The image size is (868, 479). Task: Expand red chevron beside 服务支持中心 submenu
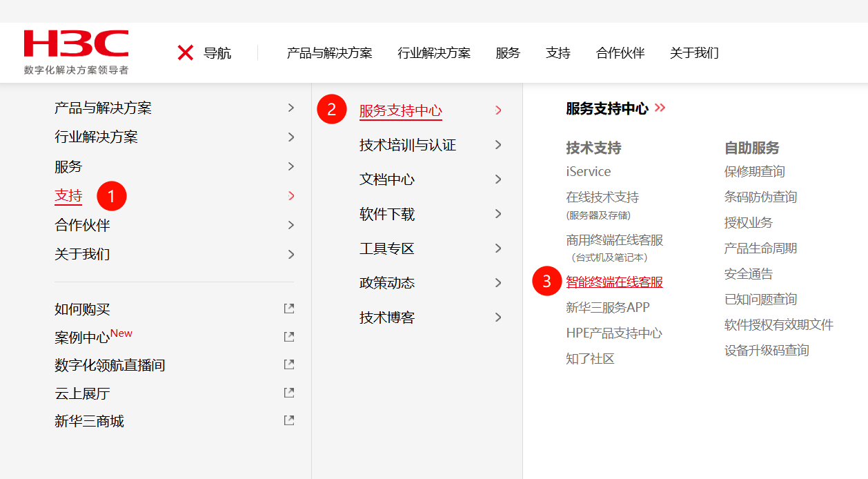tap(498, 110)
